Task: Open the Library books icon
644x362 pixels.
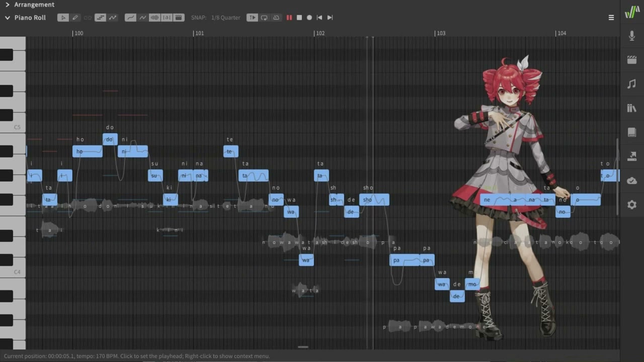Action: pyautogui.click(x=632, y=108)
